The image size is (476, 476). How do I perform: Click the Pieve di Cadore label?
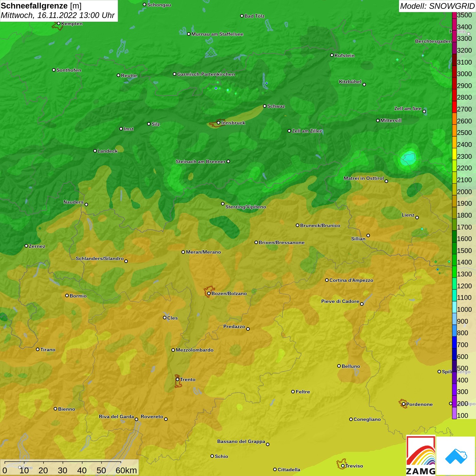340,301
